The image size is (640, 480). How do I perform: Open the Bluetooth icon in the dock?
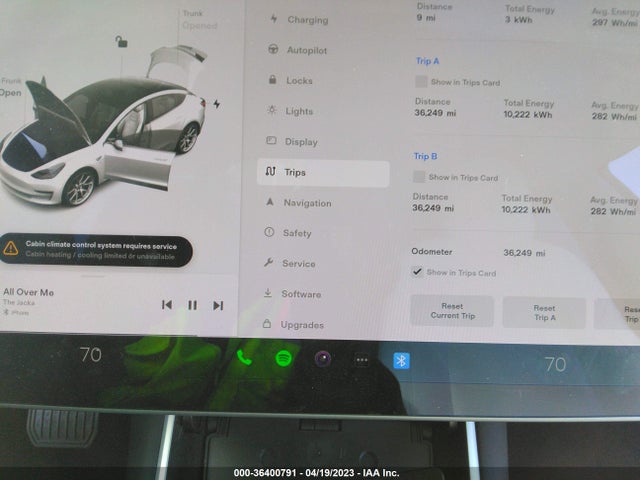(x=401, y=361)
